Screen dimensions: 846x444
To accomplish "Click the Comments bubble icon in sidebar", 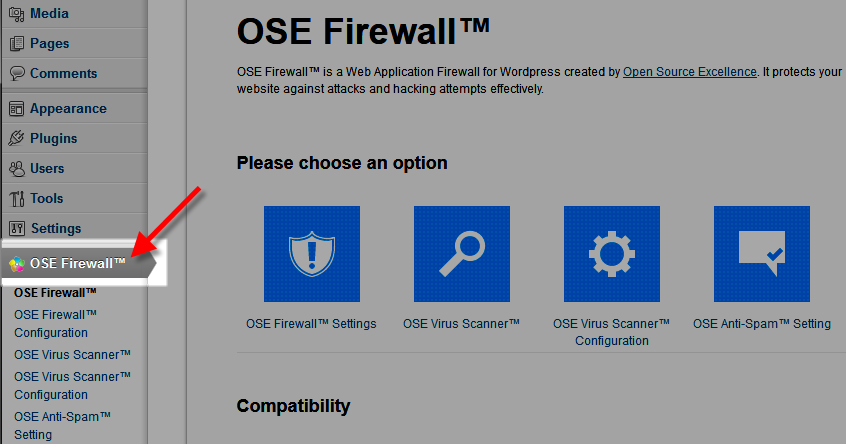I will tap(16, 74).
